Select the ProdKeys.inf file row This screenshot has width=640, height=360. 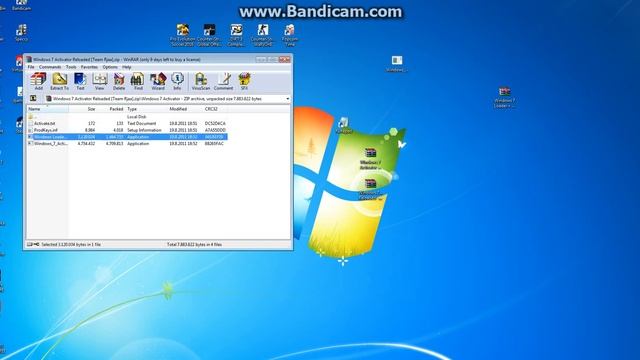pos(127,130)
